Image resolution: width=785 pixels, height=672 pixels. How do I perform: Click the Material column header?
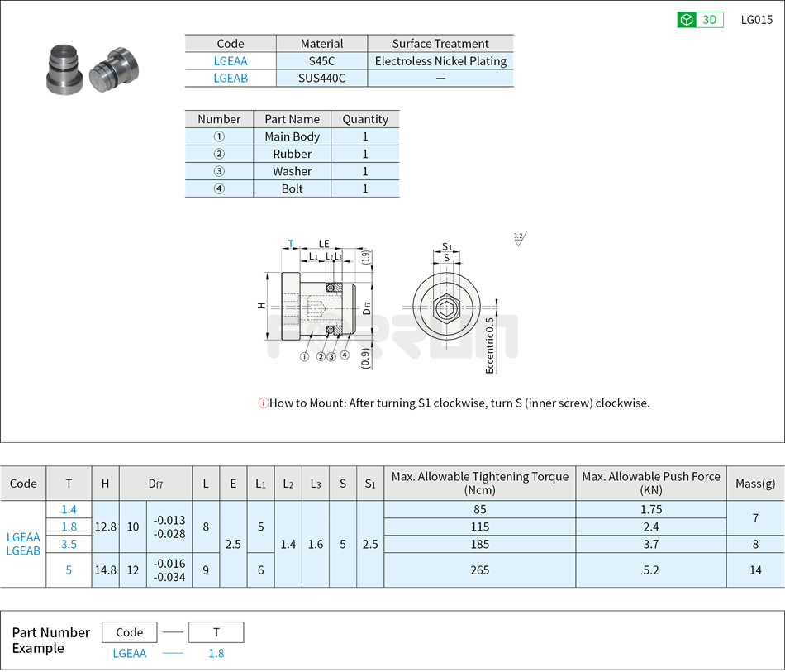tap(321, 44)
